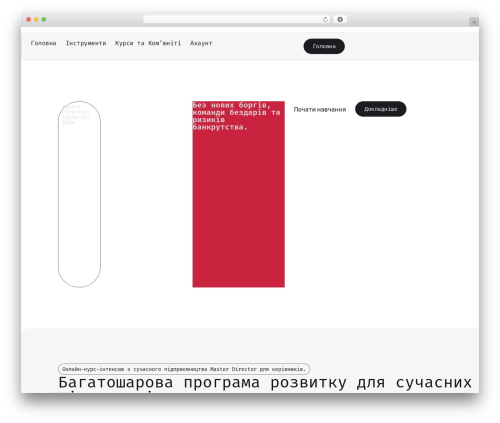Open the Головна navigation link
Screen dimensions: 500x423
(43, 43)
